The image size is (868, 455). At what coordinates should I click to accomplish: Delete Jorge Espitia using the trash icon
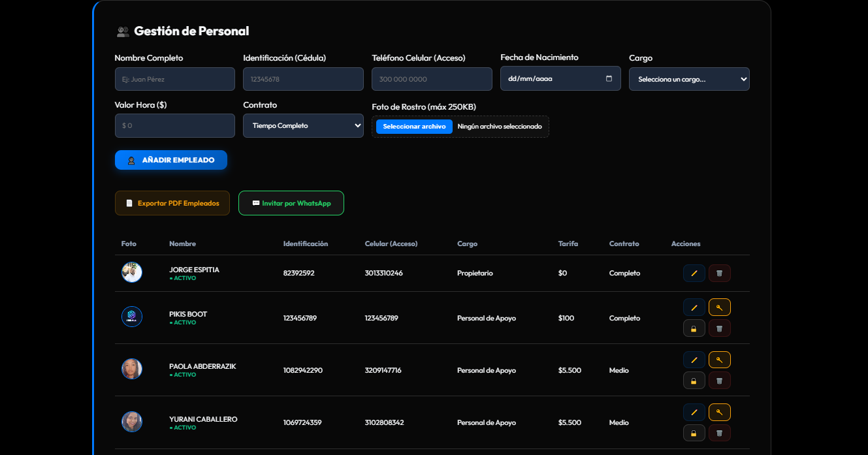[719, 274]
